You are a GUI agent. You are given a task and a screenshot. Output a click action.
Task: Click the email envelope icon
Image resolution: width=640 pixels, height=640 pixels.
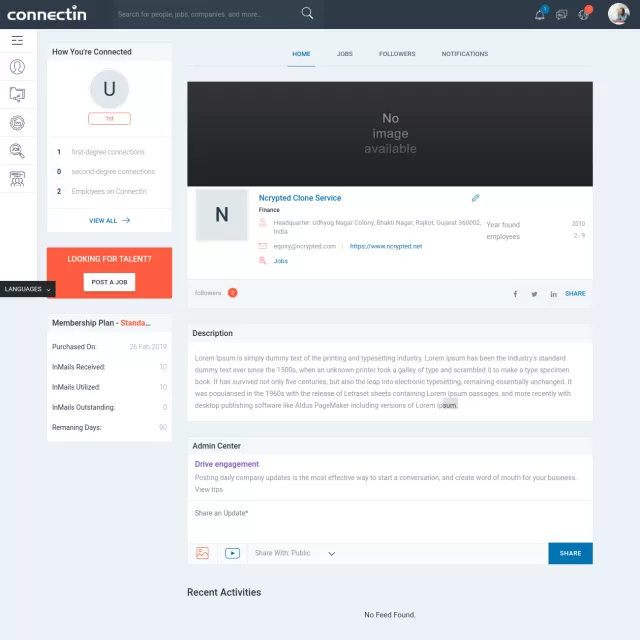pos(263,246)
